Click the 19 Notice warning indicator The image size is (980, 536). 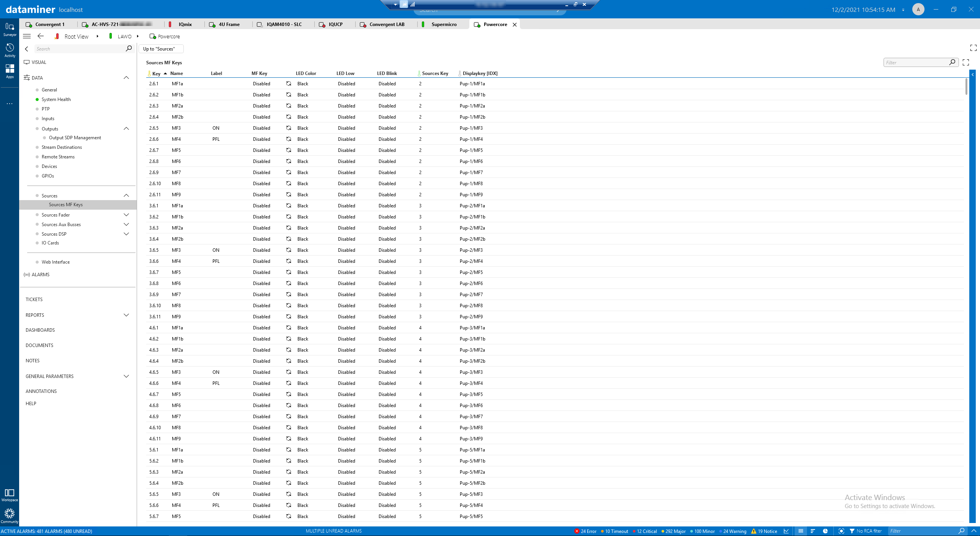coord(764,531)
